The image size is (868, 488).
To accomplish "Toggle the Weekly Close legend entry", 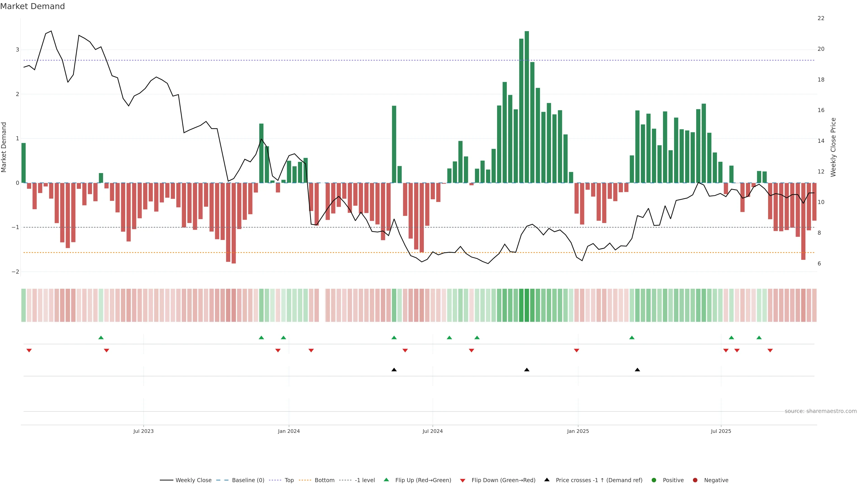I will click(x=193, y=480).
